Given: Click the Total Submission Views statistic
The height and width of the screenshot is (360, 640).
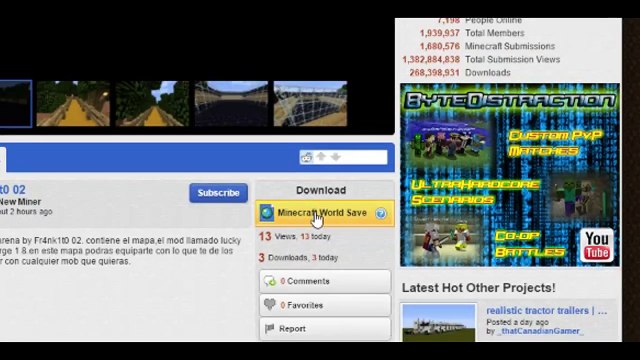Looking at the screenshot, I should (x=481, y=60).
